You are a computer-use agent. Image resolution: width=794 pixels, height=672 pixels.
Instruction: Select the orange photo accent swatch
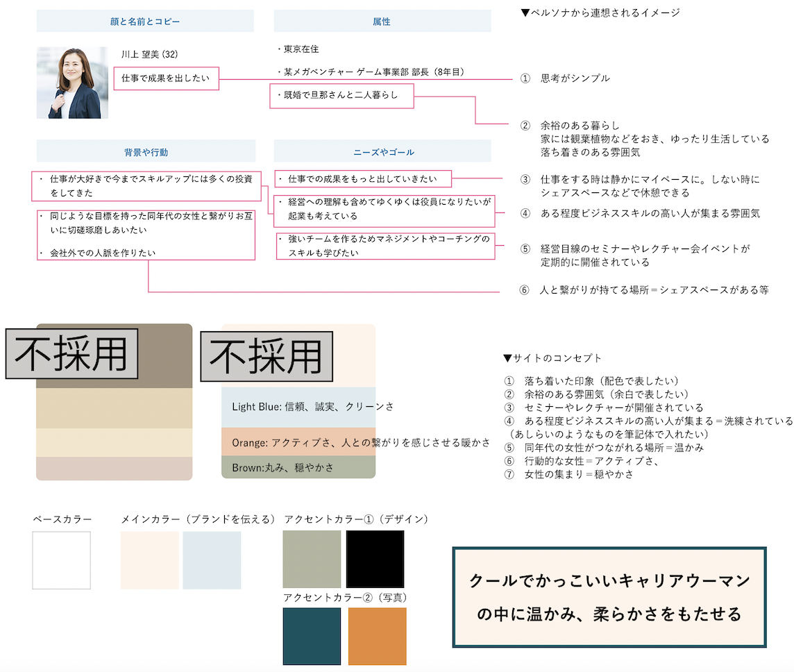point(377,636)
